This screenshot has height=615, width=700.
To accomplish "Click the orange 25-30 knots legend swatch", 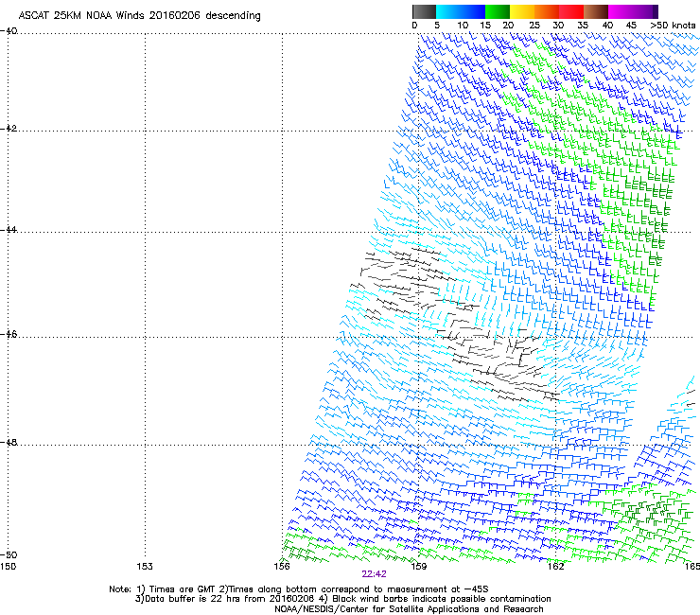I will (547, 11).
